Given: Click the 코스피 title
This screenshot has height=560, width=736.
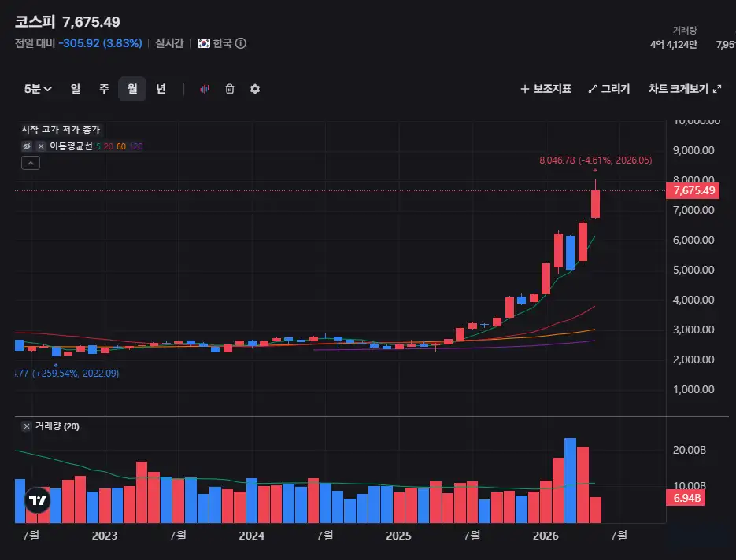Looking at the screenshot, I should pyautogui.click(x=35, y=21).
